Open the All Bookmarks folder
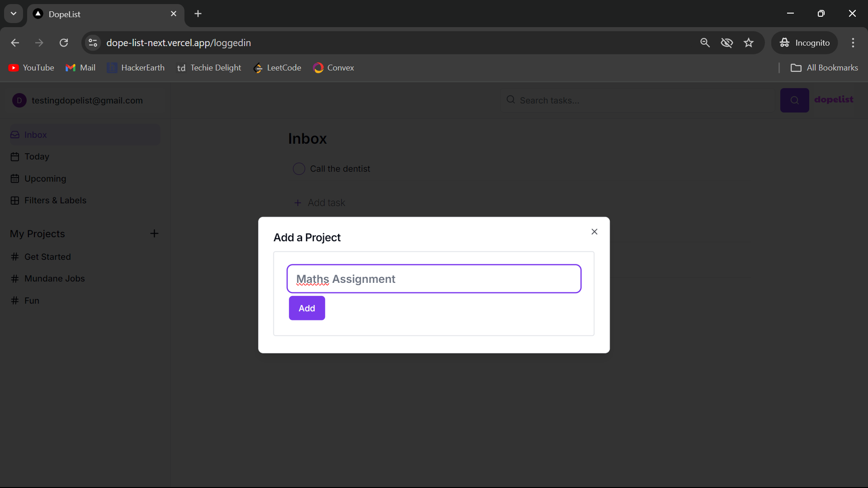 point(824,68)
